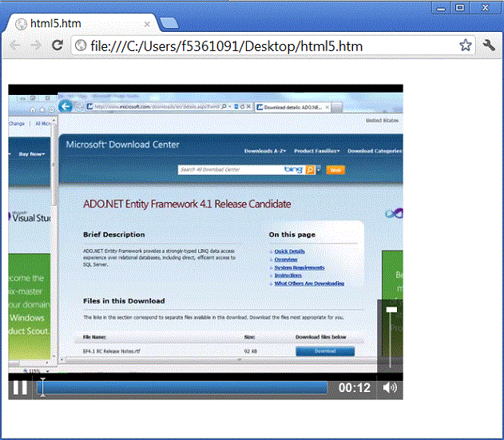The width and height of the screenshot is (504, 440).
Task: Mute the video with speaker icon
Action: coord(390,388)
